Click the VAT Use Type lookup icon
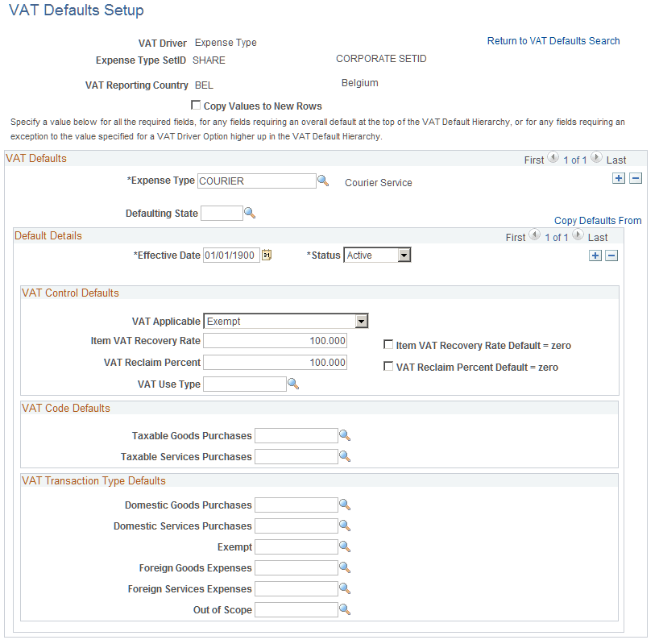The image size is (659, 644). point(293,384)
